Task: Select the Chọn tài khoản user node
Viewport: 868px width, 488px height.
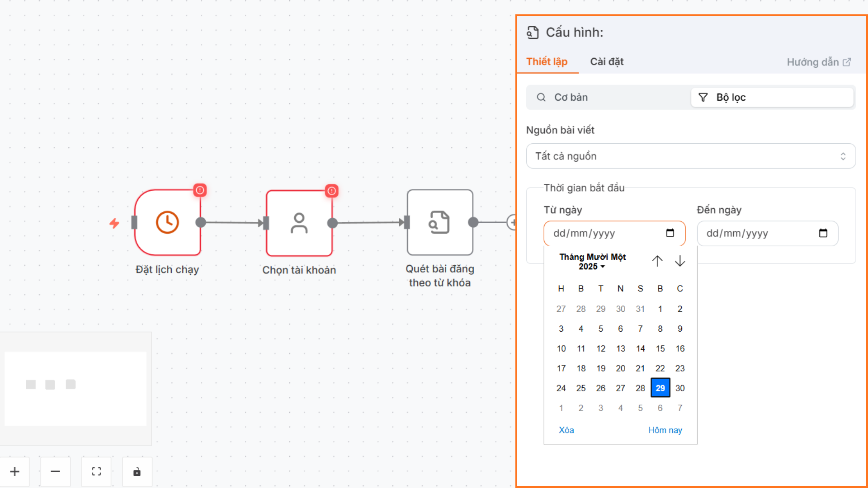Action: tap(299, 223)
